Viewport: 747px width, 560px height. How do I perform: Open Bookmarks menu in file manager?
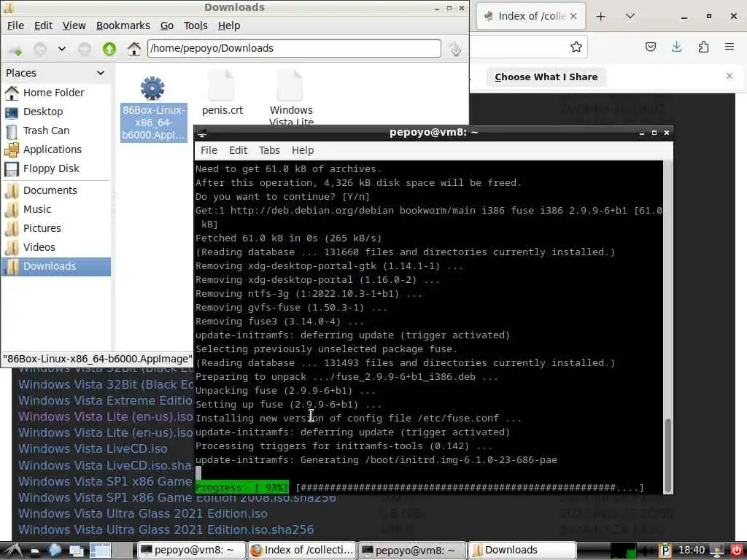click(x=123, y=26)
